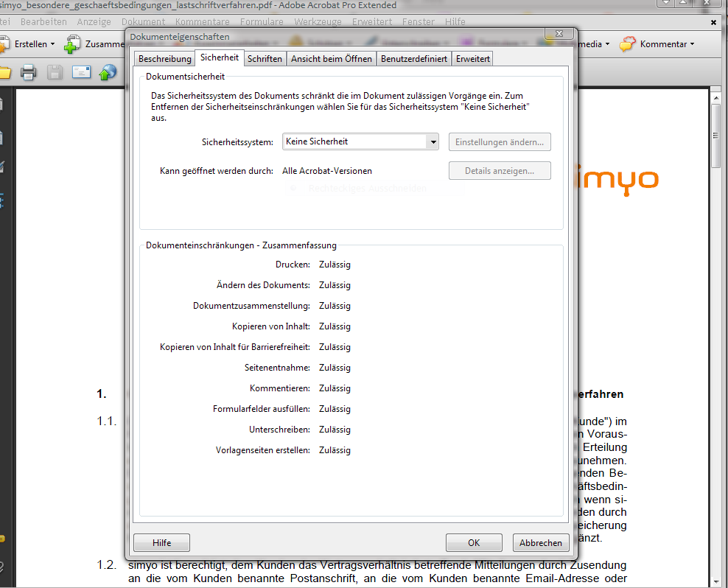728x588 pixels.
Task: Open the Kommentare menu
Action: click(x=203, y=22)
